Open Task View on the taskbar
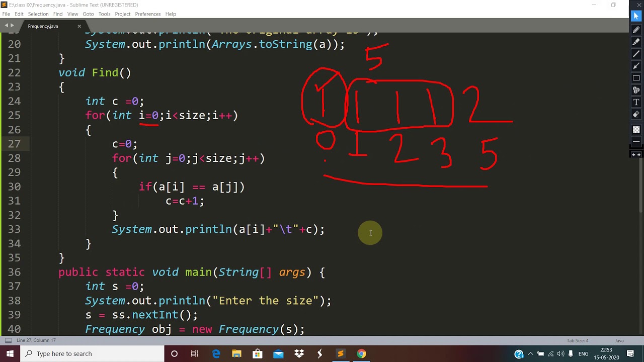The width and height of the screenshot is (644, 362). [x=195, y=353]
